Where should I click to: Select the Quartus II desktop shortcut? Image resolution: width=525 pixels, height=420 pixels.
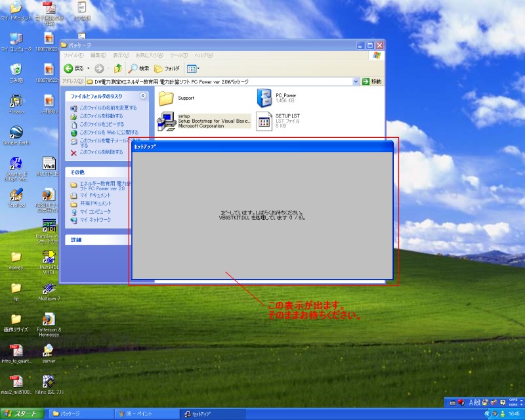[16, 169]
